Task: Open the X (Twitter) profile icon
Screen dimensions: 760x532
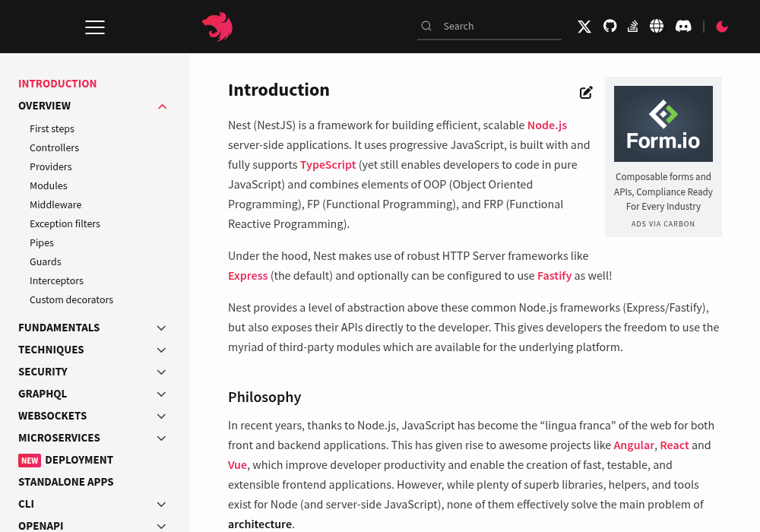Action: pyautogui.click(x=584, y=26)
